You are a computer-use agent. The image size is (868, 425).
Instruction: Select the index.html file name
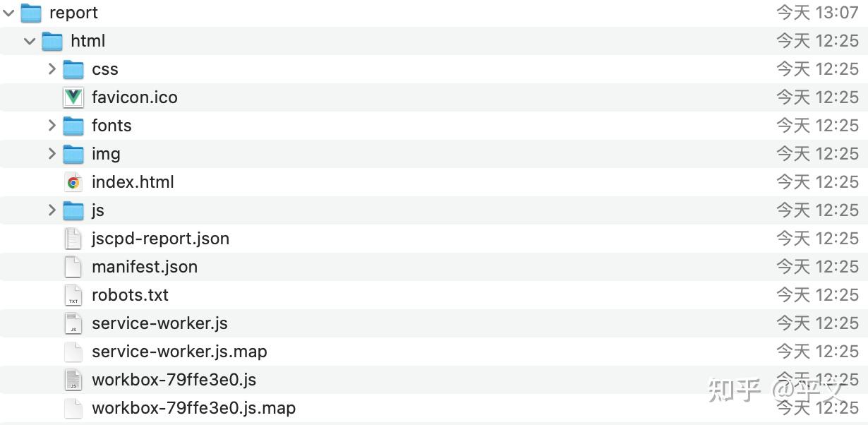click(x=133, y=182)
